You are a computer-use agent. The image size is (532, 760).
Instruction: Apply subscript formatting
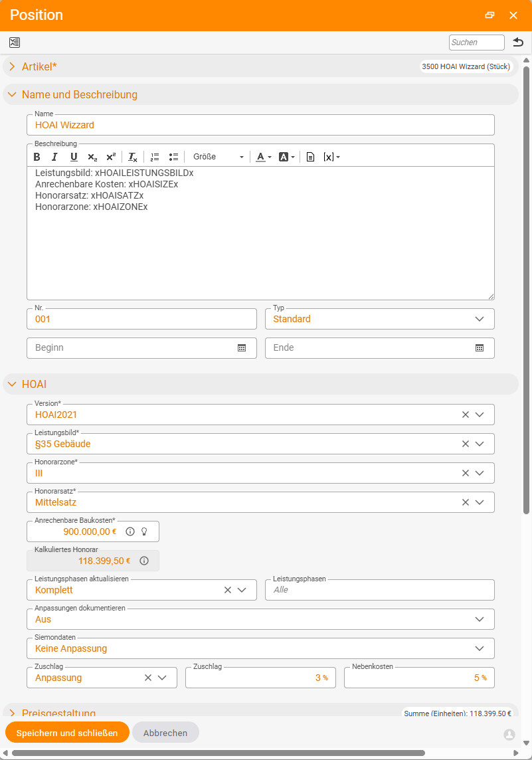92,157
